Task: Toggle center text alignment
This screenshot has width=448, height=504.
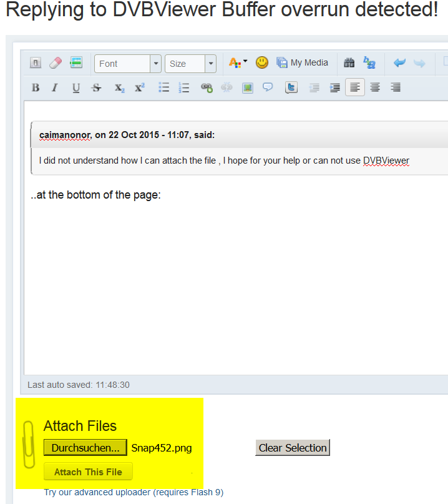Action: pyautogui.click(x=375, y=88)
